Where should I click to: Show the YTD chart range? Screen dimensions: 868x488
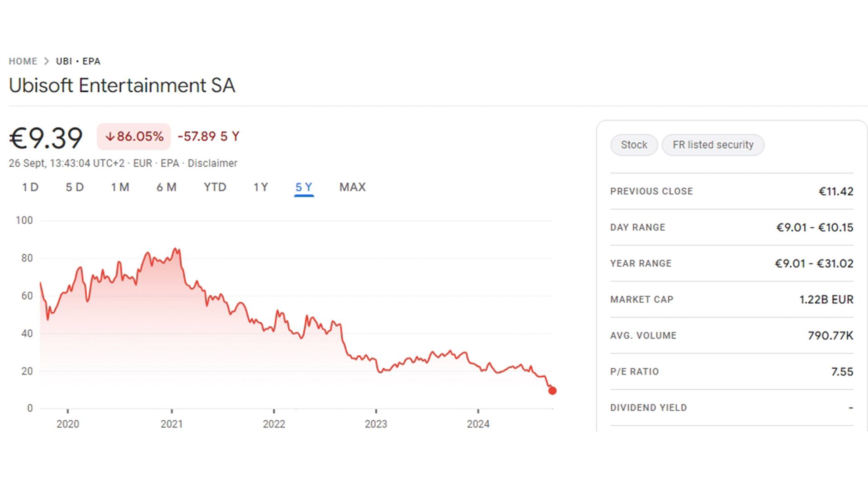click(x=215, y=187)
